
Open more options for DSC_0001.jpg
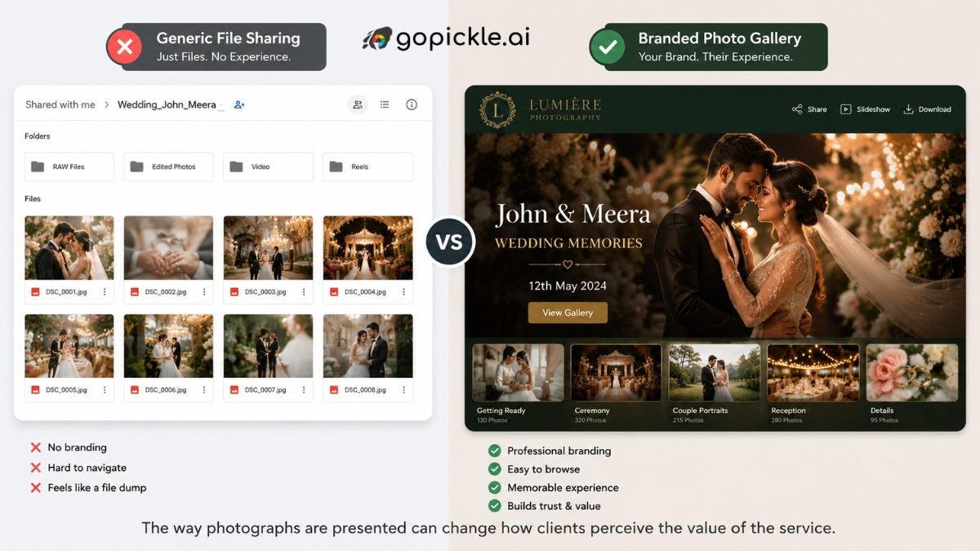pyautogui.click(x=105, y=292)
